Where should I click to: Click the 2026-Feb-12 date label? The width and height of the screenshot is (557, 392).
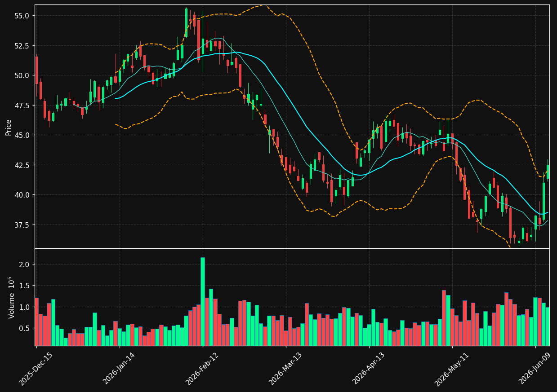pos(202,369)
